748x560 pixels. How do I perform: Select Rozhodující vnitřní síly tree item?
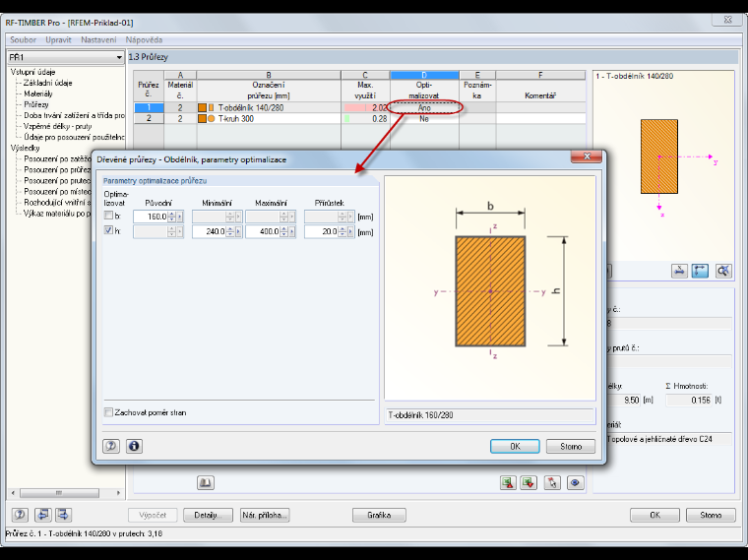(x=57, y=202)
